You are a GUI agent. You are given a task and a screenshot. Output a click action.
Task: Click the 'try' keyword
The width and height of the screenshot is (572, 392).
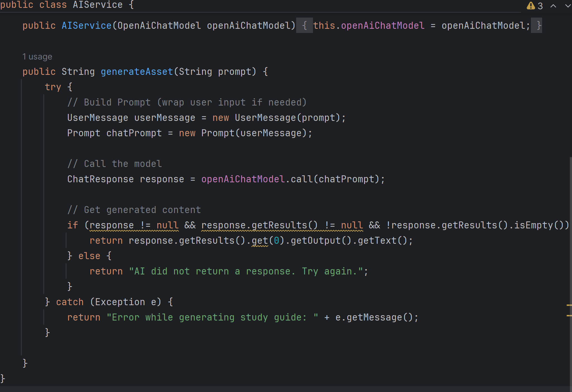click(53, 87)
